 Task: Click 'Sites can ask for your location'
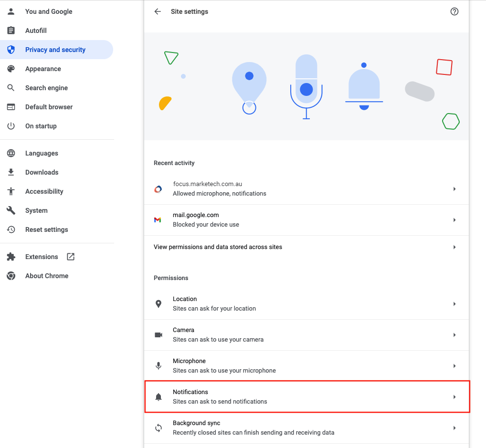pyautogui.click(x=214, y=308)
